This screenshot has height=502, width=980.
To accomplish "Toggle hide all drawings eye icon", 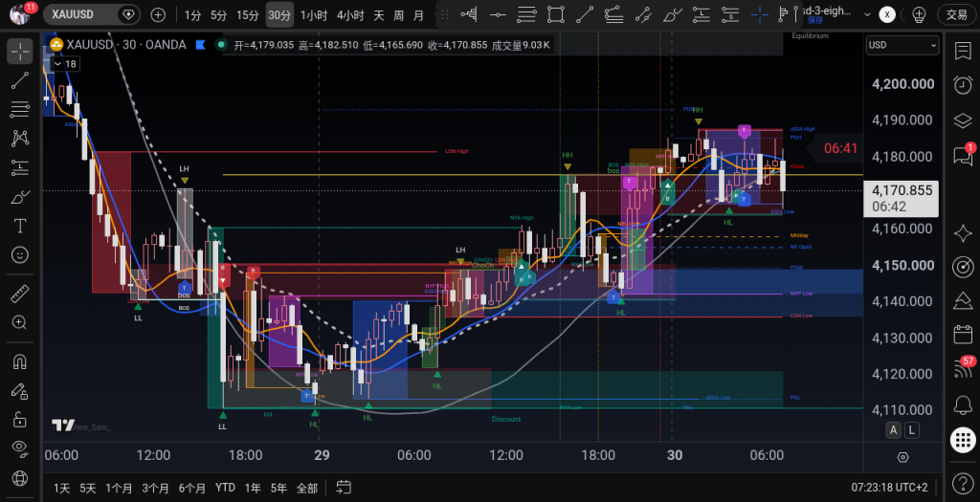I will (x=20, y=447).
